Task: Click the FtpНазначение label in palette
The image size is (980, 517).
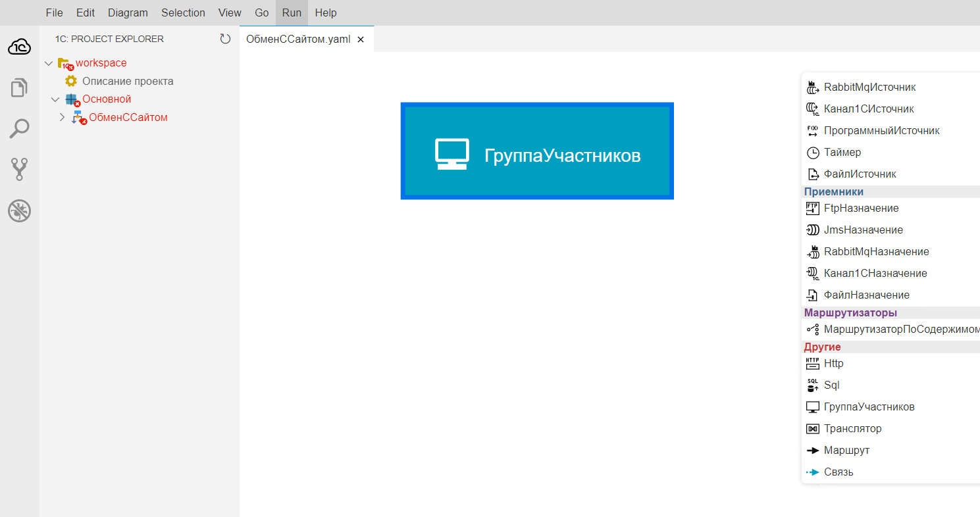Action: point(862,208)
